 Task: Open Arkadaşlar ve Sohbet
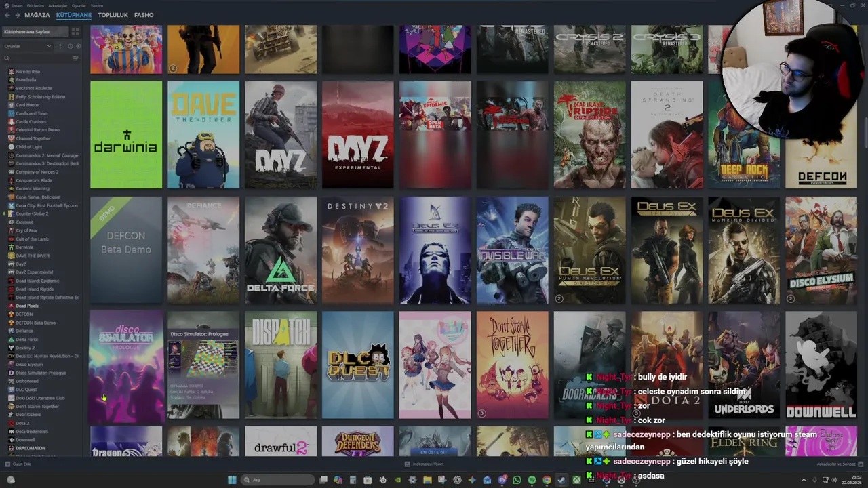[x=840, y=464]
